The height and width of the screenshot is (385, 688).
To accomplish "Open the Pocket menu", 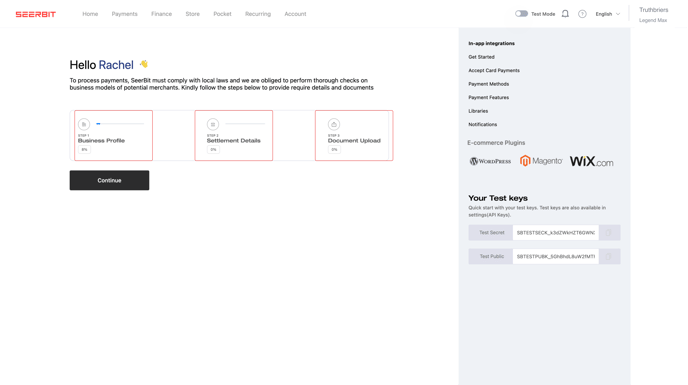I will 222,14.
